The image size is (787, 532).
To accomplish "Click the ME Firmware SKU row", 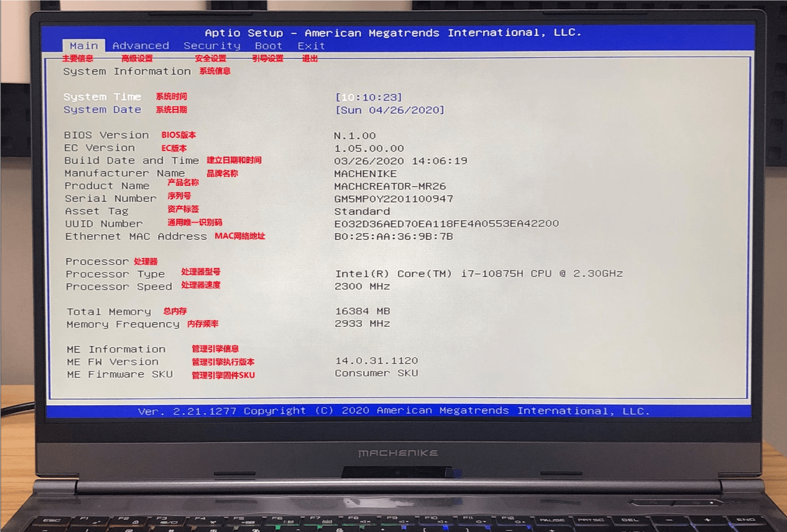I will pos(367,373).
